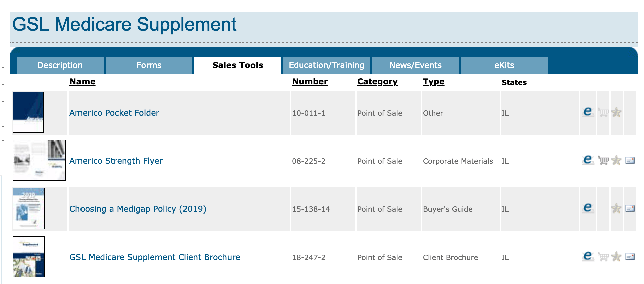Sort by the States column header
This screenshot has height=284, width=644.
(514, 82)
